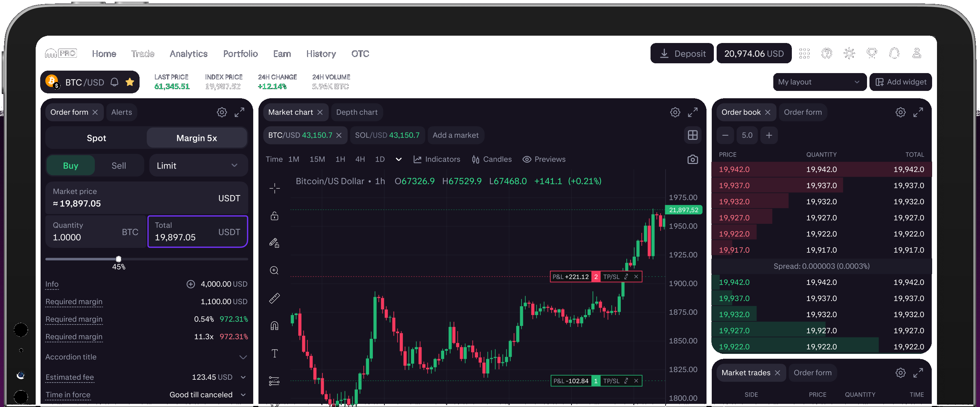
Task: Select the Sell side
Action: [119, 165]
